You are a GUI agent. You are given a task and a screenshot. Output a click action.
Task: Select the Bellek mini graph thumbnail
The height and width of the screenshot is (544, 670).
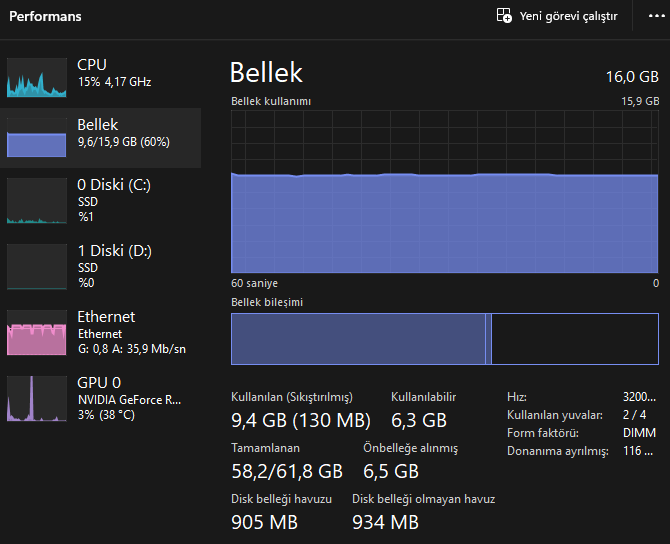(x=37, y=138)
